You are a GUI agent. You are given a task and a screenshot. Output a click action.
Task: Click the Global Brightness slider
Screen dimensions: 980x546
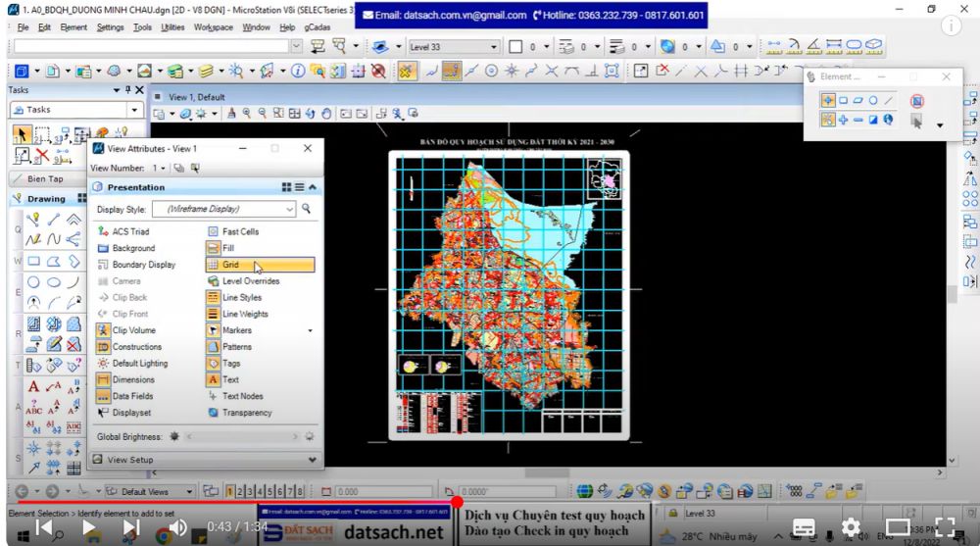click(240, 435)
